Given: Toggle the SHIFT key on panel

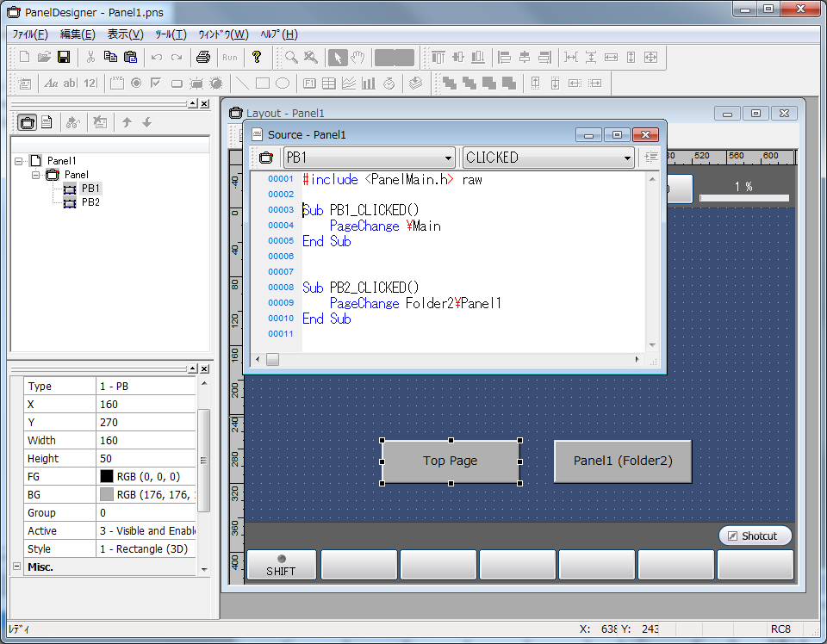Looking at the screenshot, I should pyautogui.click(x=281, y=565).
